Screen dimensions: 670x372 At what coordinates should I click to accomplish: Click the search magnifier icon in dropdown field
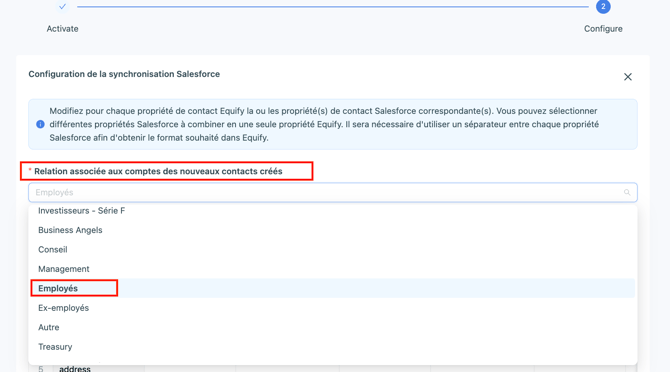point(627,193)
